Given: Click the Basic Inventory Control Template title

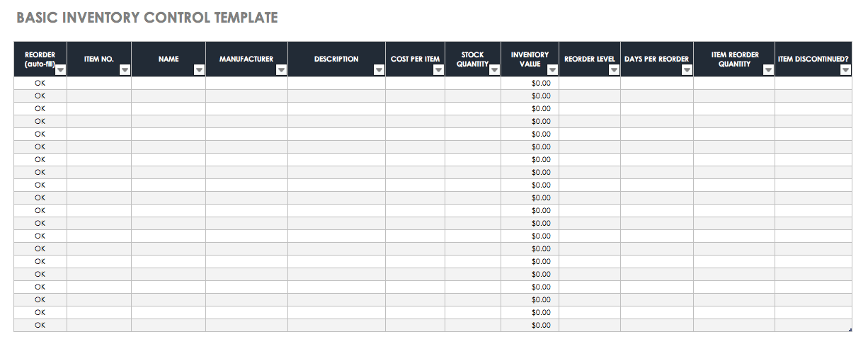Looking at the screenshot, I should tap(147, 18).
